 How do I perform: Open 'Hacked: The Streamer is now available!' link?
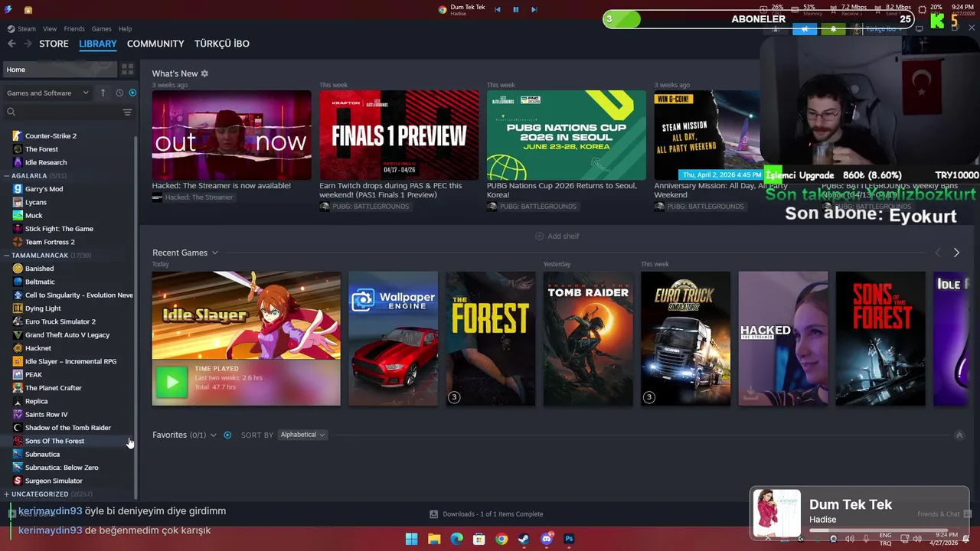pos(221,185)
